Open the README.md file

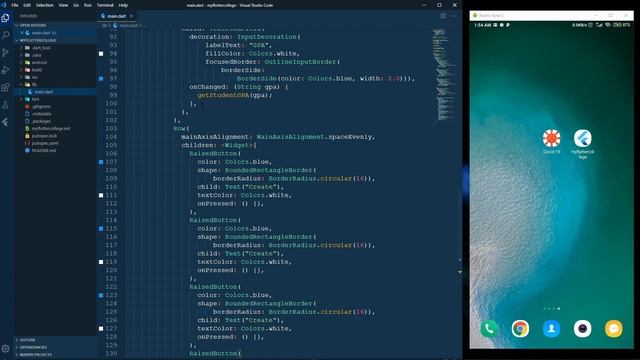(x=43, y=151)
